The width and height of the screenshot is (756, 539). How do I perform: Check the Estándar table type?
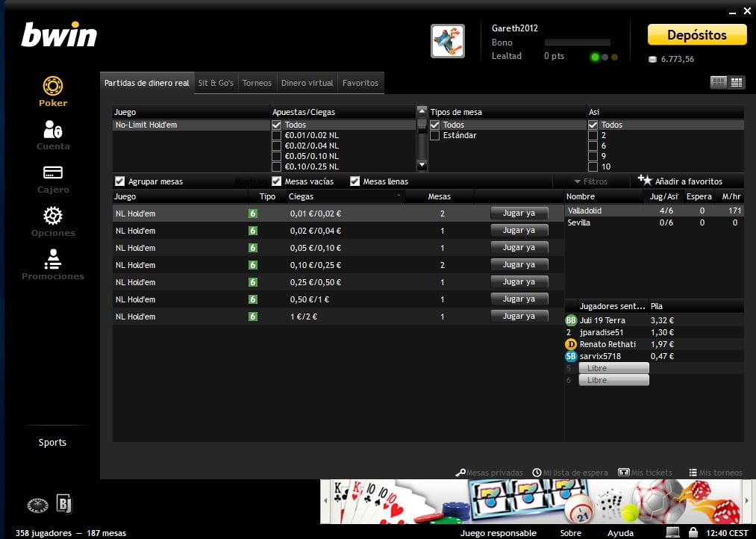(434, 135)
